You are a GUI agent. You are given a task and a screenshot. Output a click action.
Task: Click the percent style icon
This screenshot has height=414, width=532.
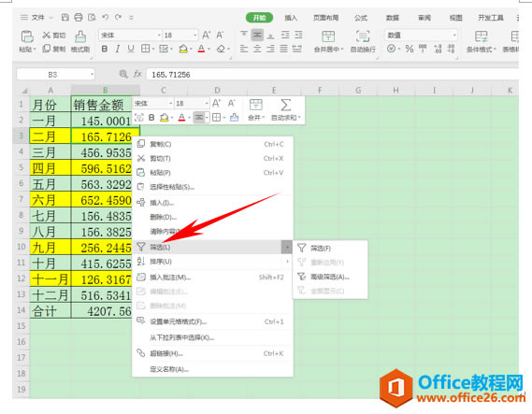click(x=410, y=50)
